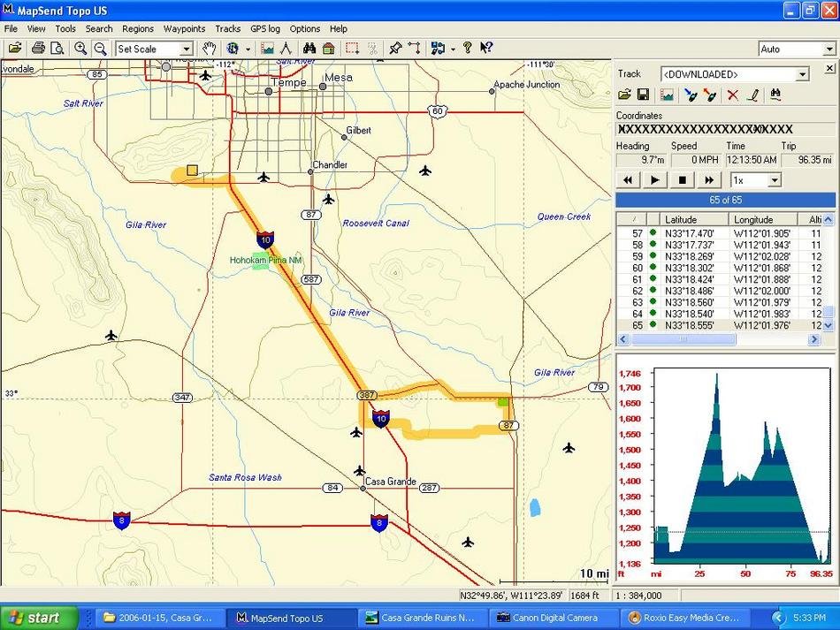Click the GPS data transfer icon
The width and height of the screenshot is (840, 630).
pyautogui.click(x=439, y=49)
